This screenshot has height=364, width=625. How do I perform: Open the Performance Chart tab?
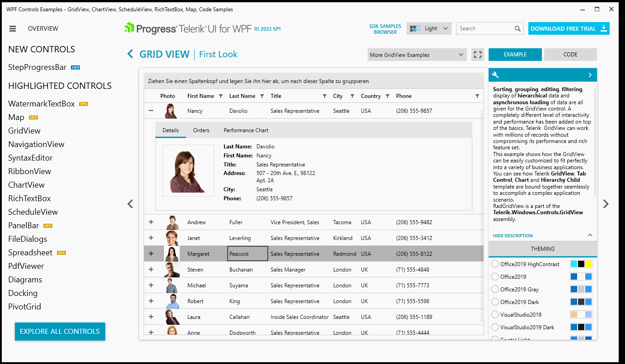[x=246, y=130]
